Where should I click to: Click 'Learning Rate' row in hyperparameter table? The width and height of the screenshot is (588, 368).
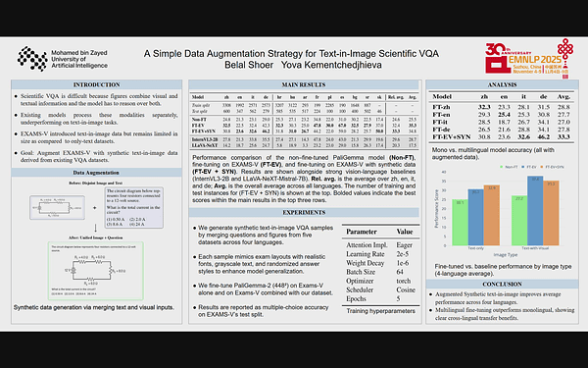[x=380, y=254]
